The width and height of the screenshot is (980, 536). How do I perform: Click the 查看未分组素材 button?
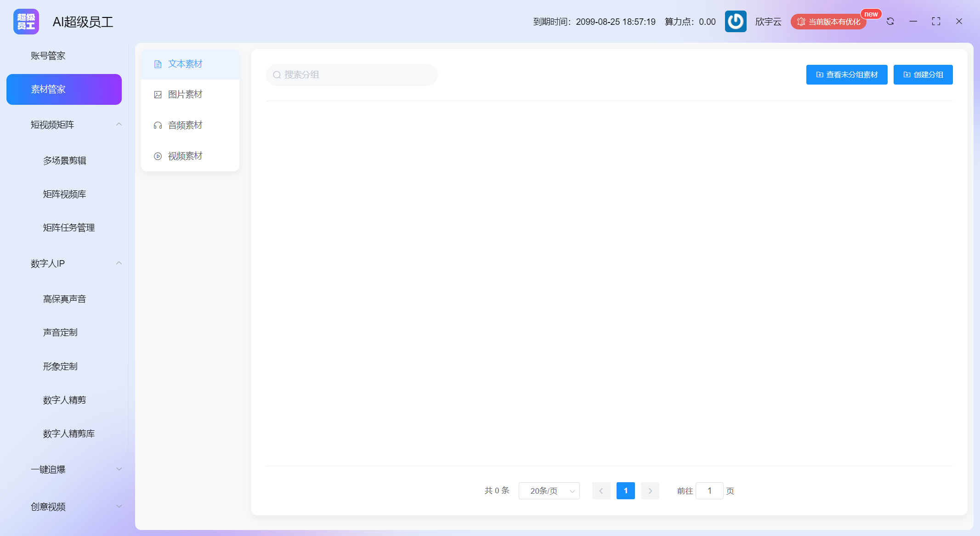[847, 75]
